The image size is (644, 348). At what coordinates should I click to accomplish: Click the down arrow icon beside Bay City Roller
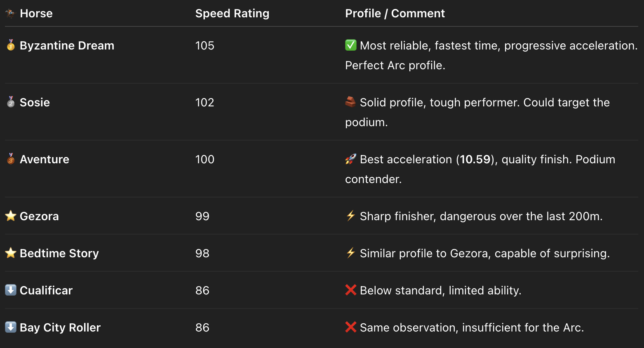click(11, 327)
